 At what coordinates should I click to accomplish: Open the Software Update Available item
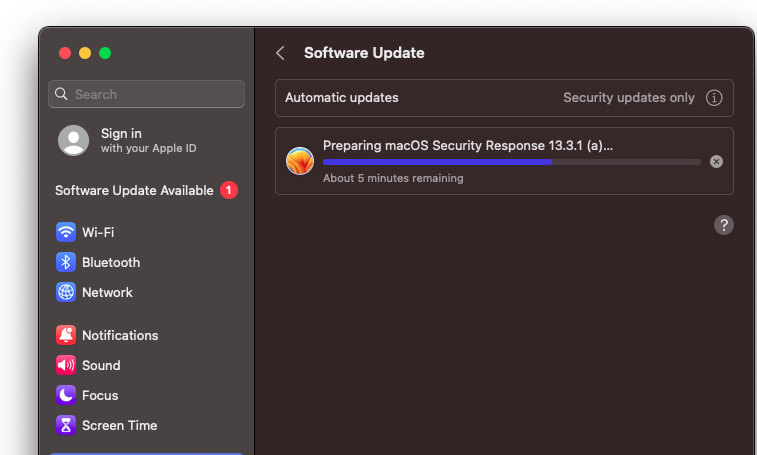(134, 190)
